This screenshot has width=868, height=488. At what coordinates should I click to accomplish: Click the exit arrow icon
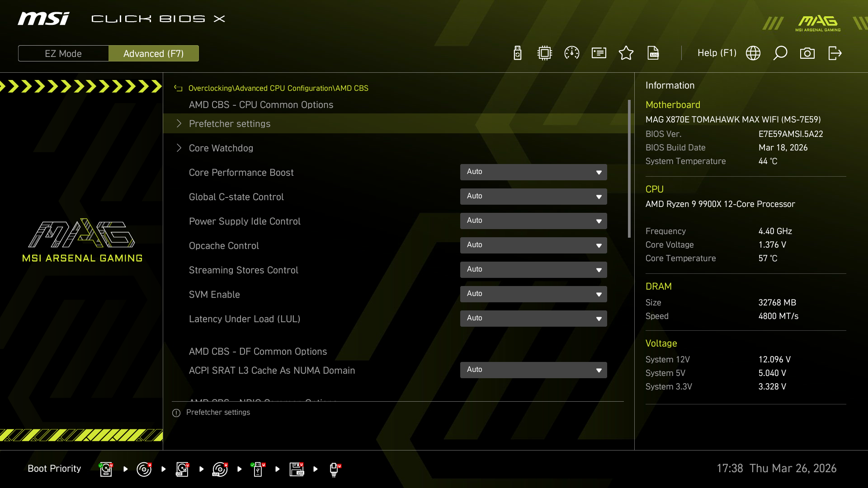click(x=835, y=53)
